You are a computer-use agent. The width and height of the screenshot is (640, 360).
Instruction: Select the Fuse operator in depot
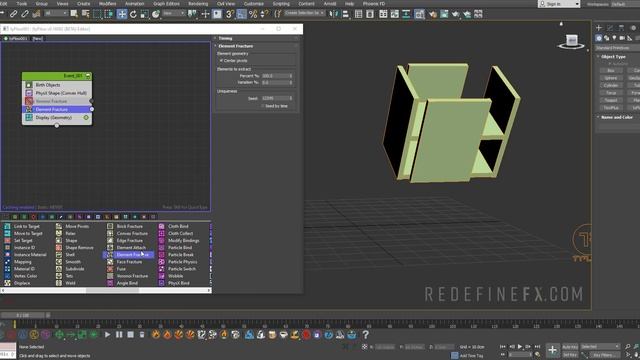pyautogui.click(x=116, y=269)
